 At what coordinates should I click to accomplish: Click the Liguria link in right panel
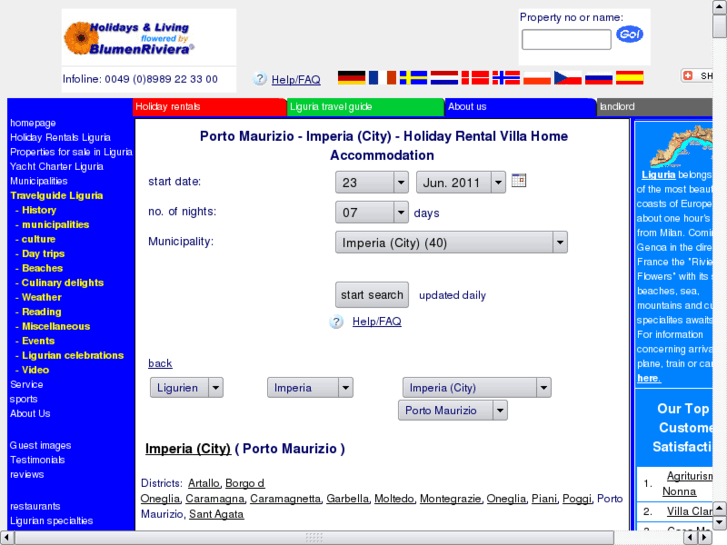pyautogui.click(x=658, y=175)
